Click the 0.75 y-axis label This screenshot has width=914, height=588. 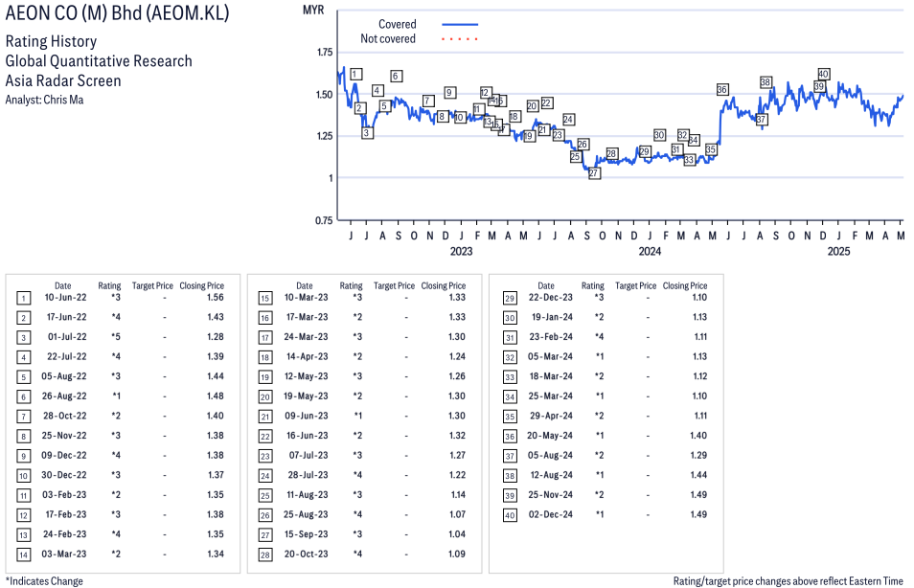tap(324, 220)
